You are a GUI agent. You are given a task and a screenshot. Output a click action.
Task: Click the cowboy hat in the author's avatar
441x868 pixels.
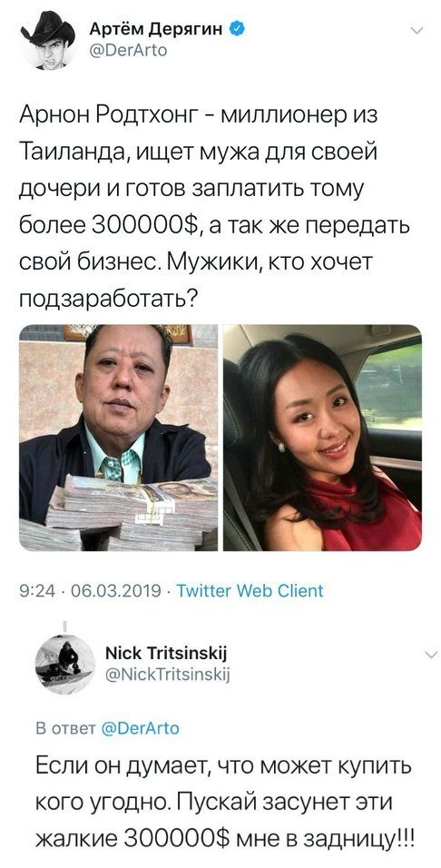coord(48,29)
